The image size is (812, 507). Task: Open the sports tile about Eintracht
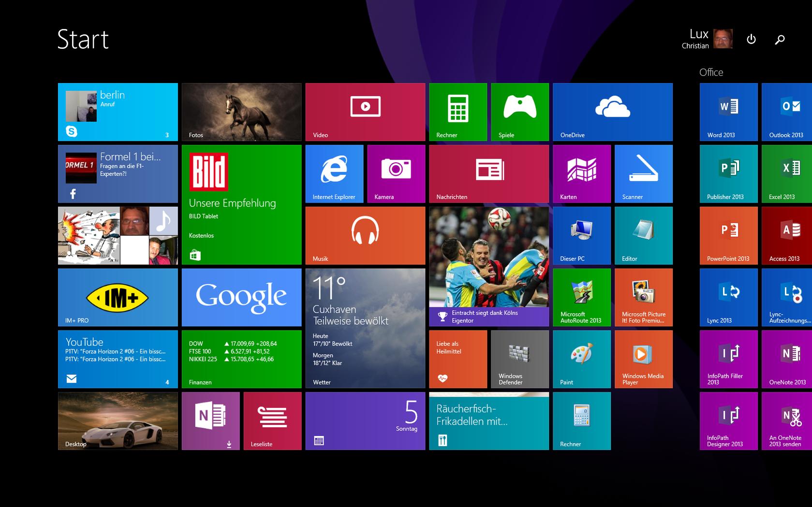point(489,267)
